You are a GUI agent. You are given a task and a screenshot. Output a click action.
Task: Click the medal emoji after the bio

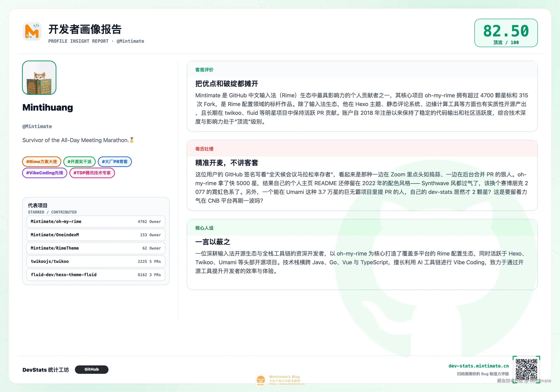click(132, 140)
